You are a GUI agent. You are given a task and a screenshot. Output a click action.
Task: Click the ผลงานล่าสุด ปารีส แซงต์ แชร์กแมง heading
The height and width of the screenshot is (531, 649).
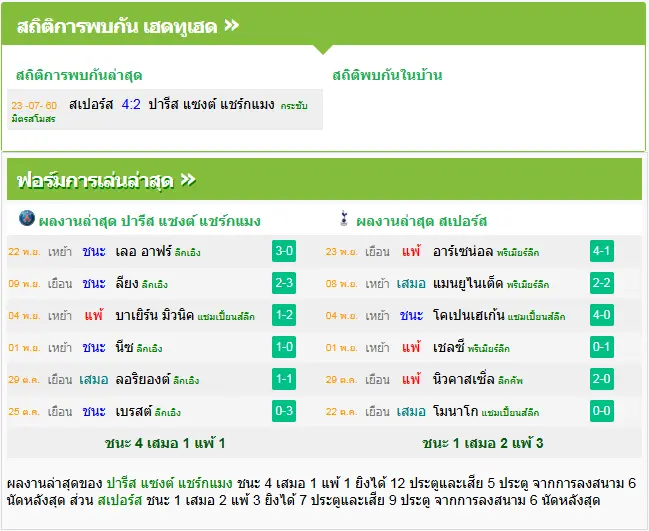click(x=149, y=221)
